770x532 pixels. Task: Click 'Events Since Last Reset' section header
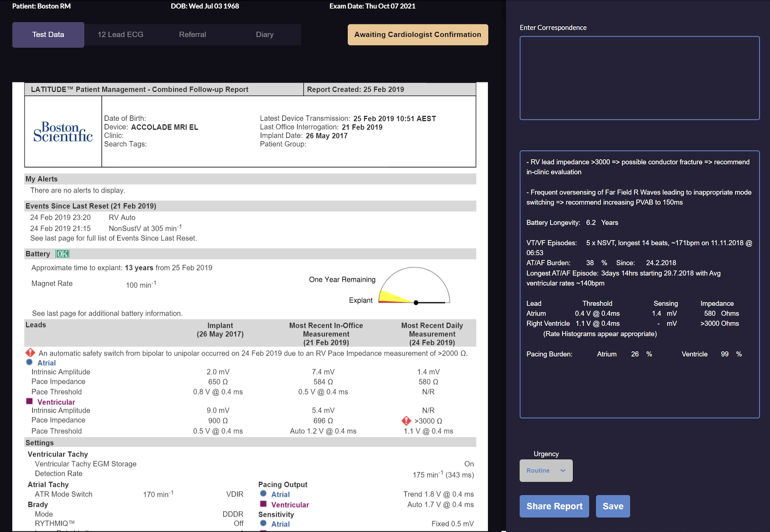pyautogui.click(x=250, y=206)
